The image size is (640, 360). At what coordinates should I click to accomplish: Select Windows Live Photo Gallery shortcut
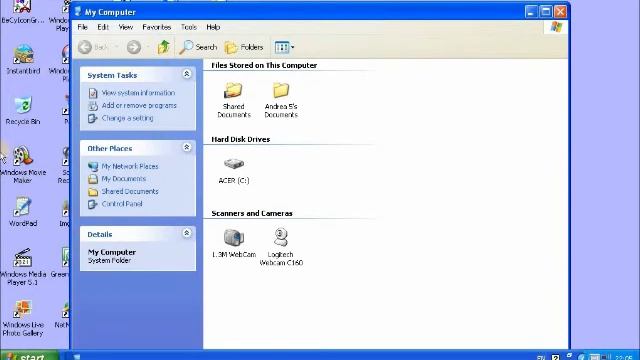pos(23,318)
